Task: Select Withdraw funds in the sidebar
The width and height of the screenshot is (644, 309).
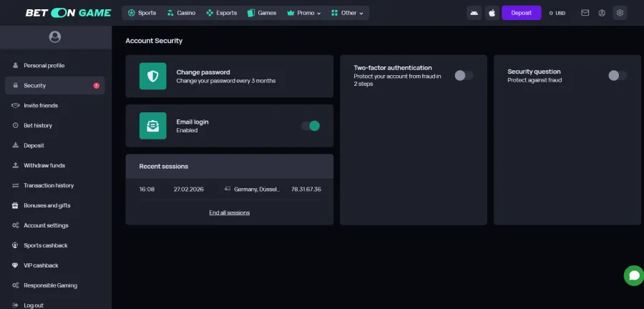Action: tap(44, 165)
